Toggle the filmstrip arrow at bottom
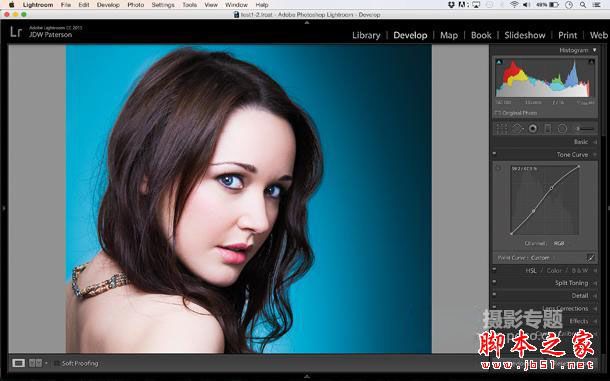 (307, 376)
